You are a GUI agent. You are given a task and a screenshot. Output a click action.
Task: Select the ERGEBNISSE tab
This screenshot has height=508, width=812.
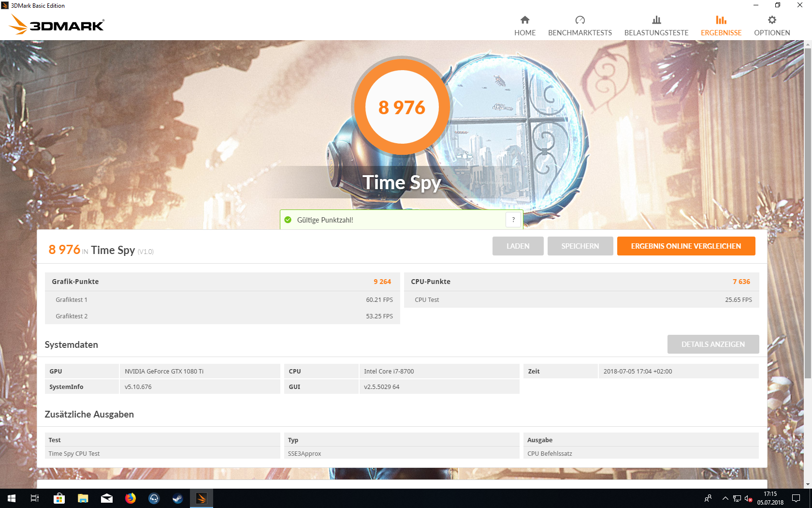[x=721, y=26]
